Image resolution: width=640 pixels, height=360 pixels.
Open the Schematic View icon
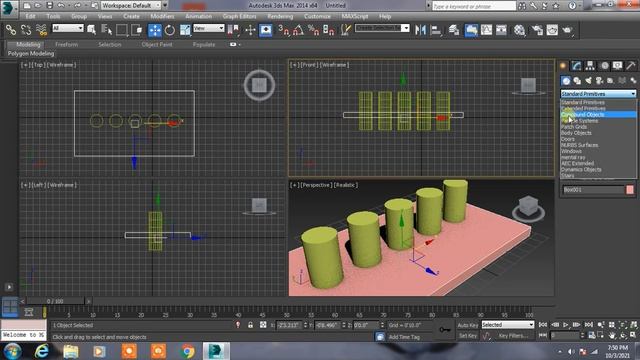[501, 30]
